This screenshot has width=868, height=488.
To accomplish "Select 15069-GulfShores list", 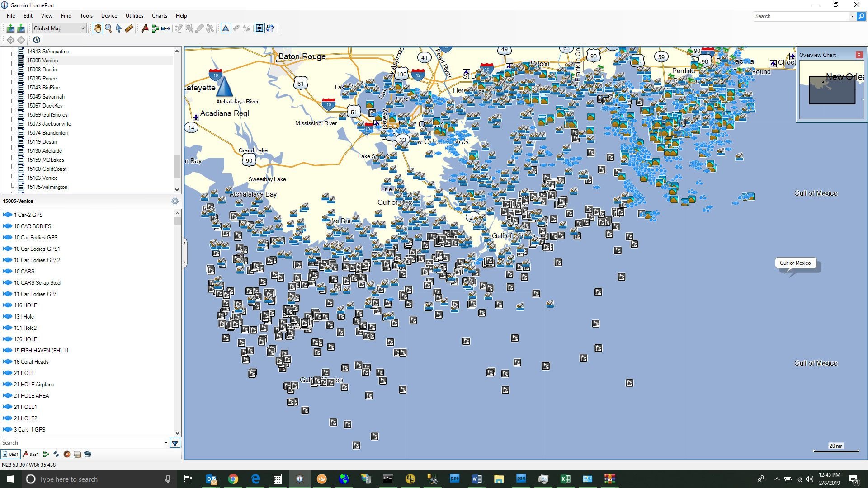I will coord(47,115).
